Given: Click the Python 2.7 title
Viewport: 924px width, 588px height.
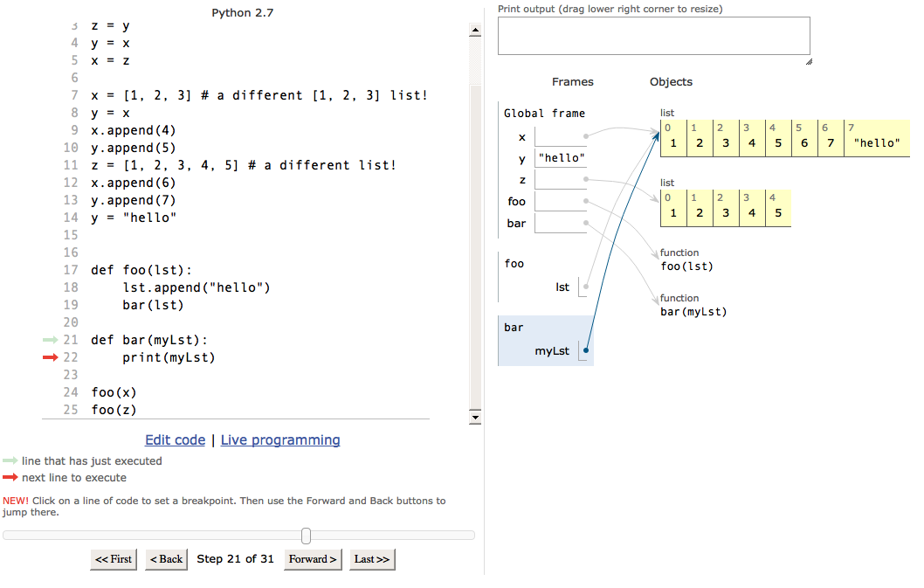Looking at the screenshot, I should coord(243,12).
